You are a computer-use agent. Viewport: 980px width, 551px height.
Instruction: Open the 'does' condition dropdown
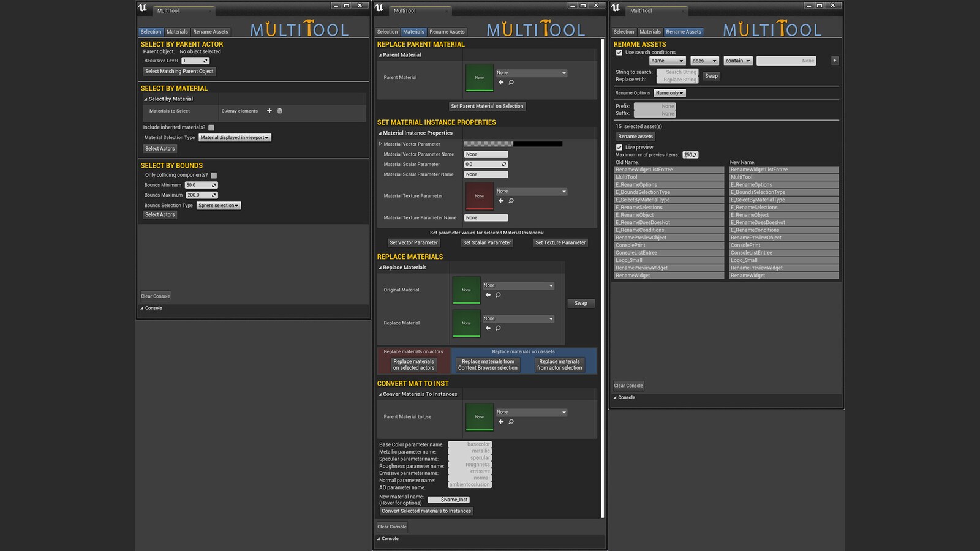click(704, 61)
